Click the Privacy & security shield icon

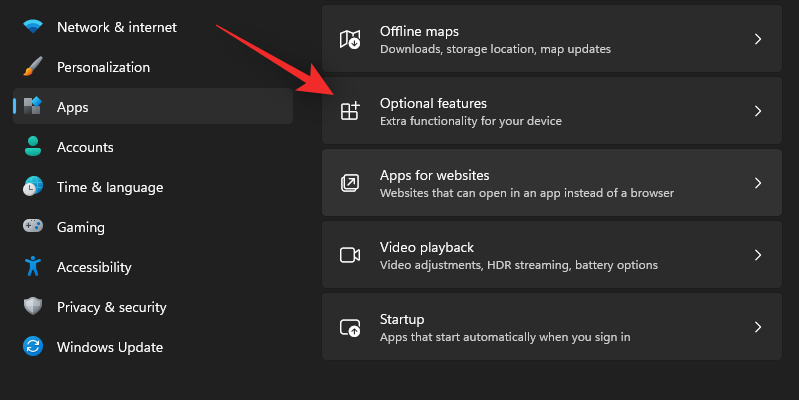pos(33,307)
